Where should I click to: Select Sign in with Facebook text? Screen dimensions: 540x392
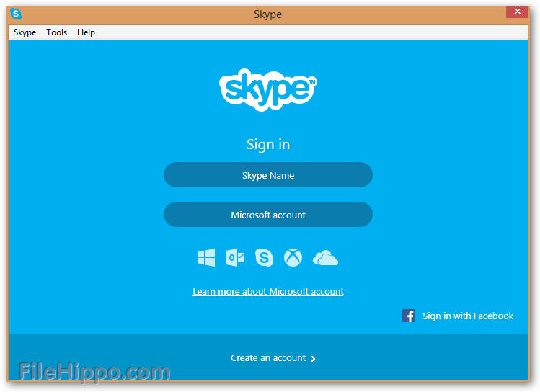468,316
